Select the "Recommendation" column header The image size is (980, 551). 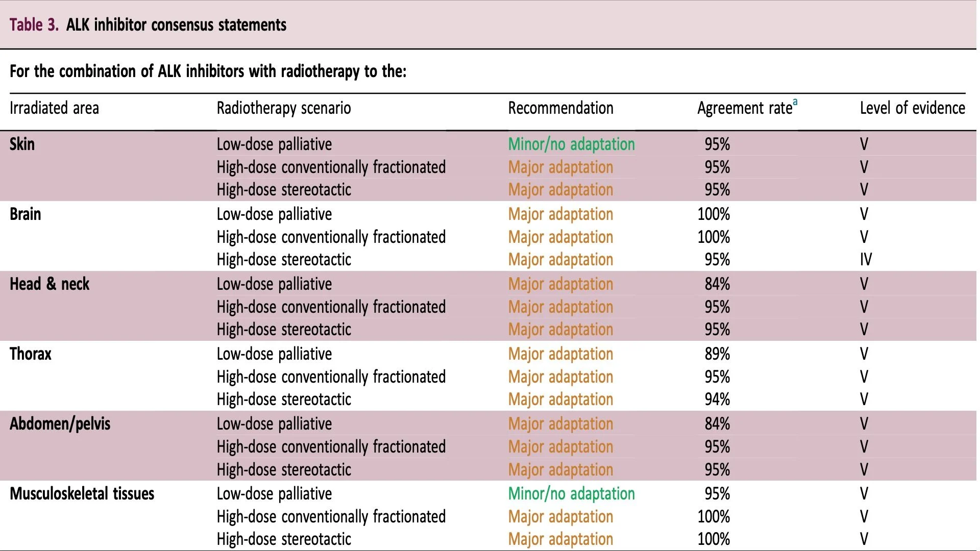(560, 108)
